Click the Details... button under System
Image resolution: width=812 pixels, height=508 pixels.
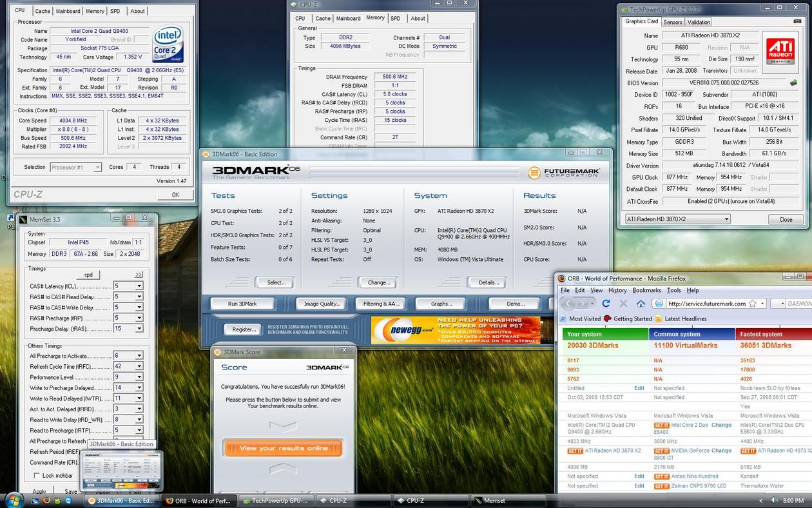pos(488,282)
